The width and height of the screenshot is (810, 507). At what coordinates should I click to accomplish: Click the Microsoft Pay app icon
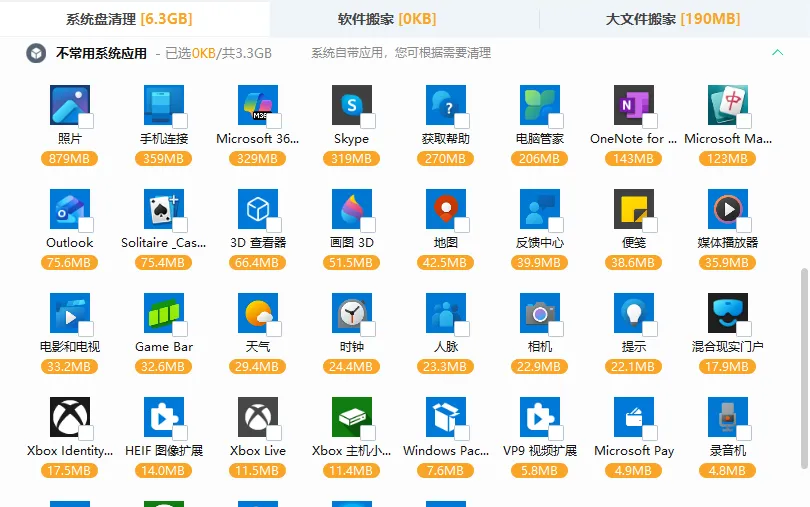pyautogui.click(x=634, y=417)
